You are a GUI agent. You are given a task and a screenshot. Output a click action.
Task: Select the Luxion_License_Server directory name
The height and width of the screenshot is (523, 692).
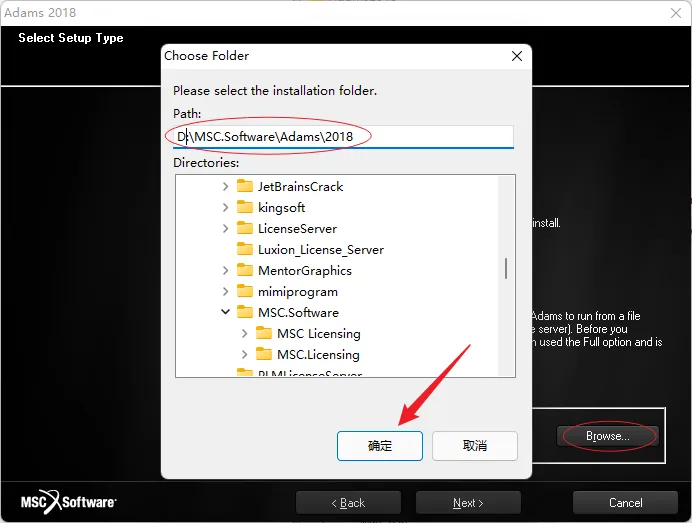pos(321,250)
